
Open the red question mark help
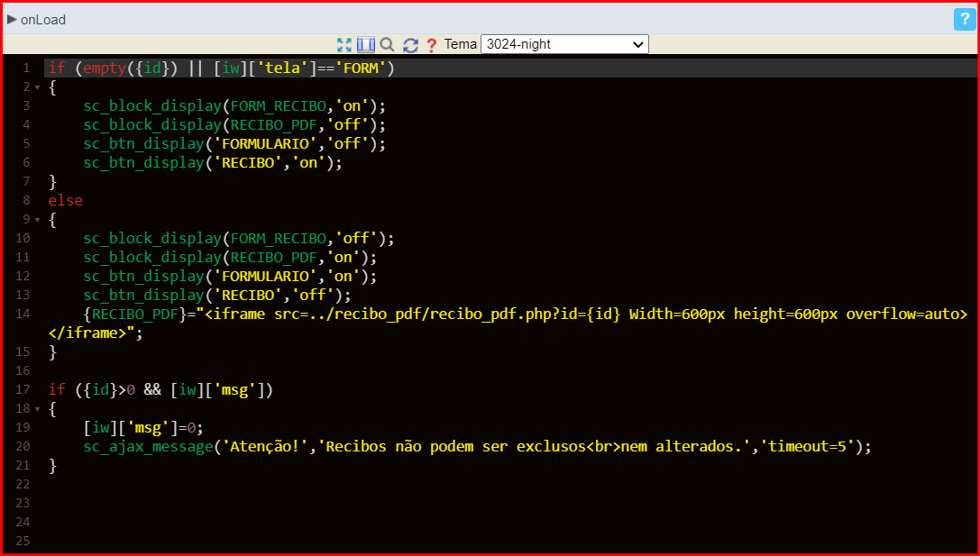coord(431,44)
